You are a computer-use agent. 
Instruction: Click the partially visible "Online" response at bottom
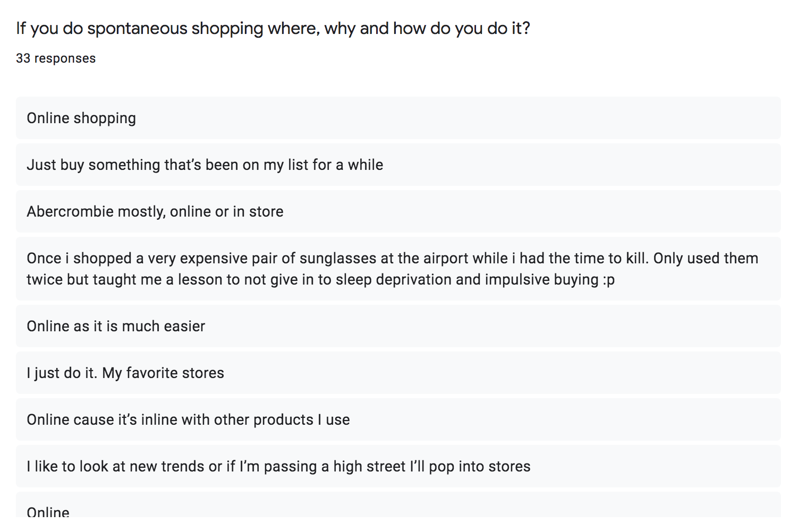[398, 505]
